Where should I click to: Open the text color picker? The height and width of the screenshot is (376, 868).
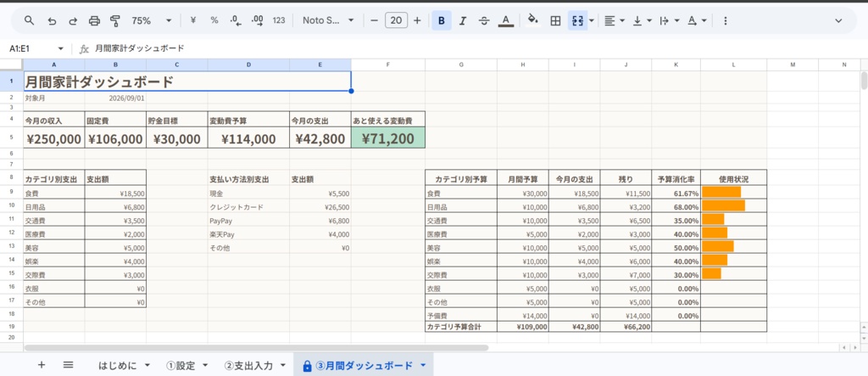pos(505,20)
